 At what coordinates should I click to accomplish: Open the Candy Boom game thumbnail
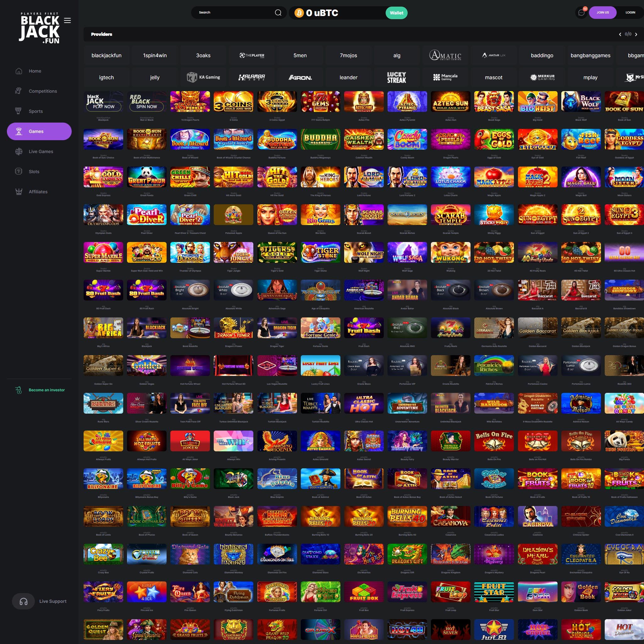click(x=407, y=139)
